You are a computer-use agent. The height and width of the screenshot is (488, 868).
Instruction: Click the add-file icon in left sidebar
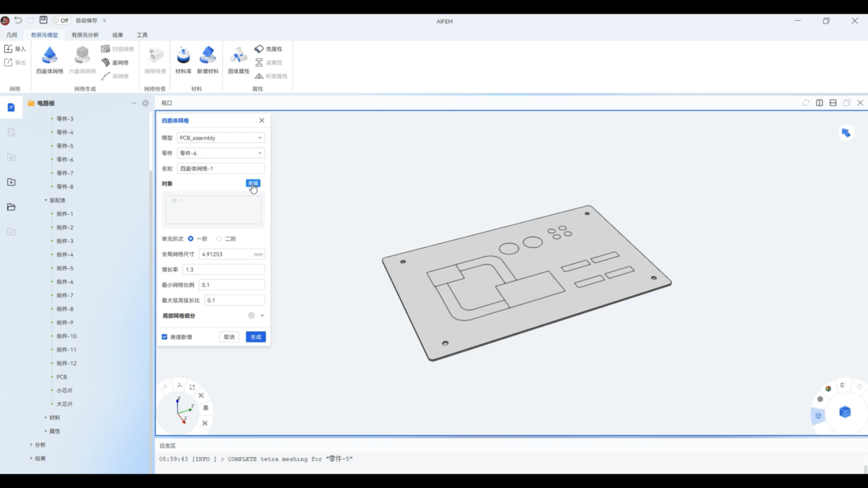coord(11,182)
